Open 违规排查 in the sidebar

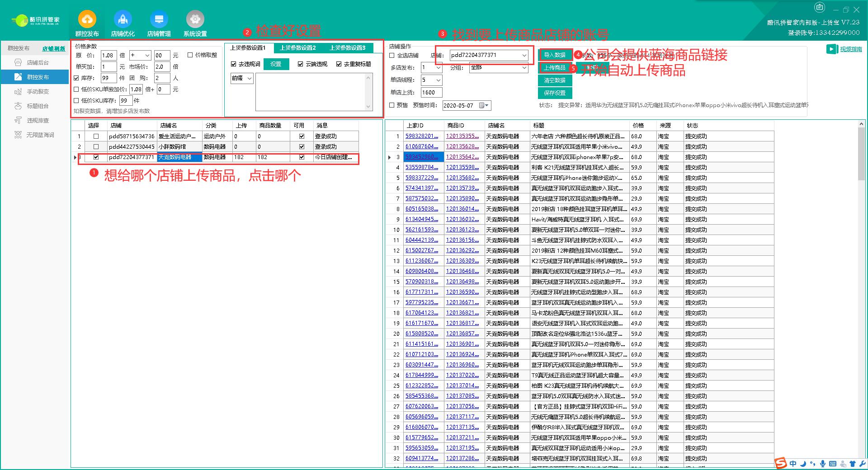coord(38,121)
